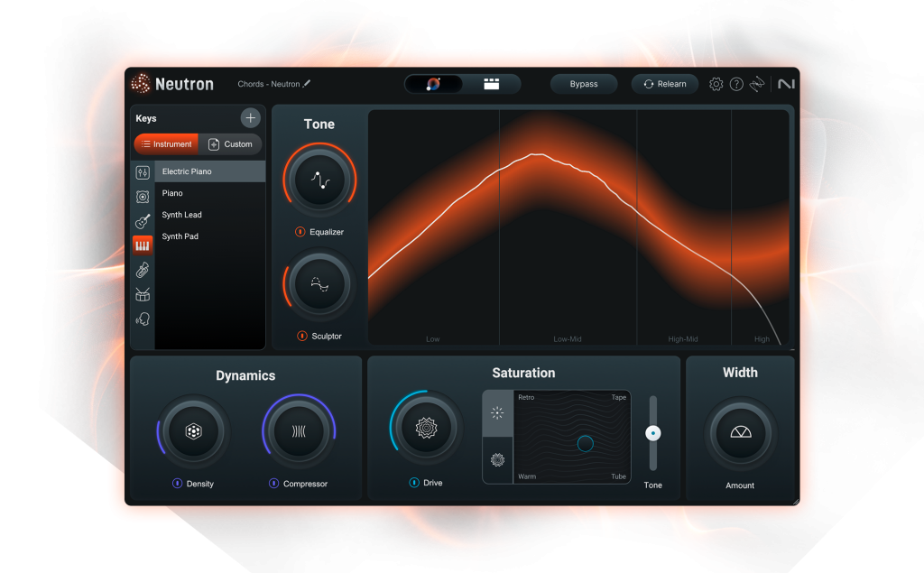Image resolution: width=924 pixels, height=573 pixels.
Task: Switch to the Custom tab
Action: [230, 143]
